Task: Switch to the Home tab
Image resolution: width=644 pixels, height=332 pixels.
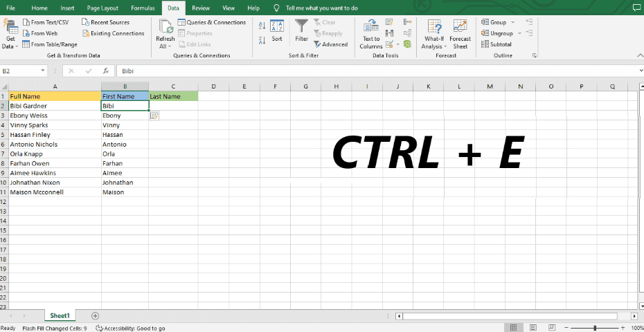Action: (x=39, y=8)
